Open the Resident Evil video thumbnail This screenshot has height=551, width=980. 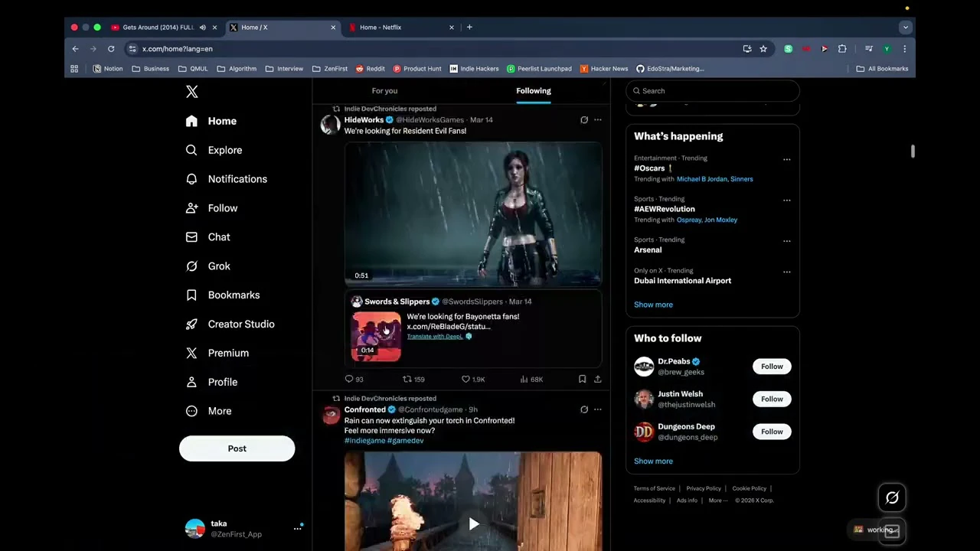[473, 214]
